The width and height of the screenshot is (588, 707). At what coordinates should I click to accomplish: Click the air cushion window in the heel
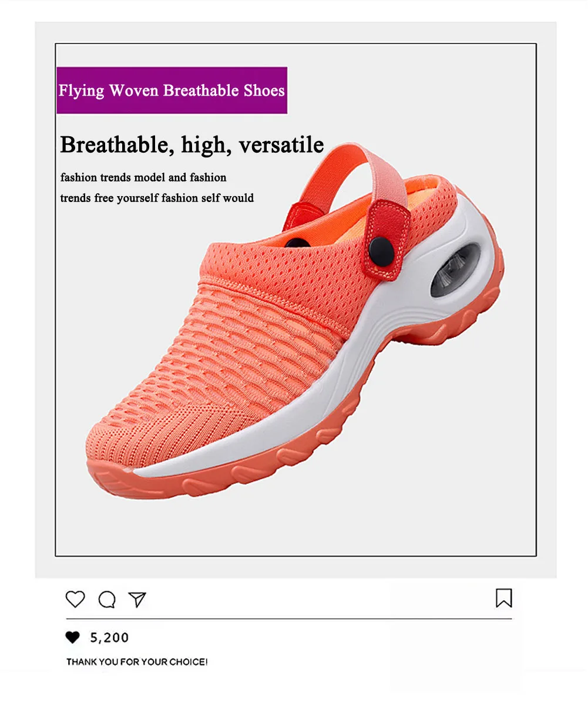pyautogui.click(x=455, y=271)
